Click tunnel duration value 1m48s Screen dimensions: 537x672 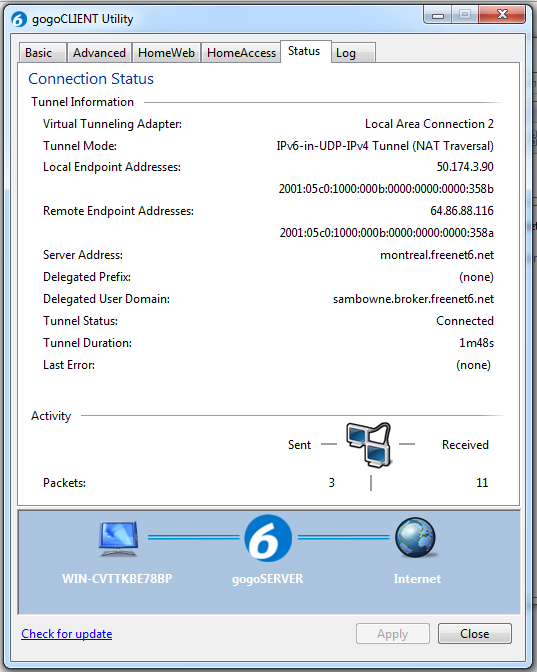click(x=477, y=343)
